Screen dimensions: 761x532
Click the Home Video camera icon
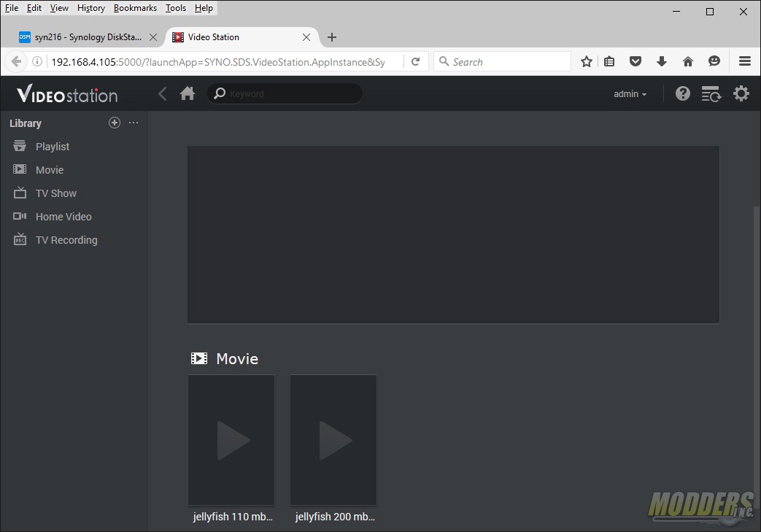click(x=20, y=216)
